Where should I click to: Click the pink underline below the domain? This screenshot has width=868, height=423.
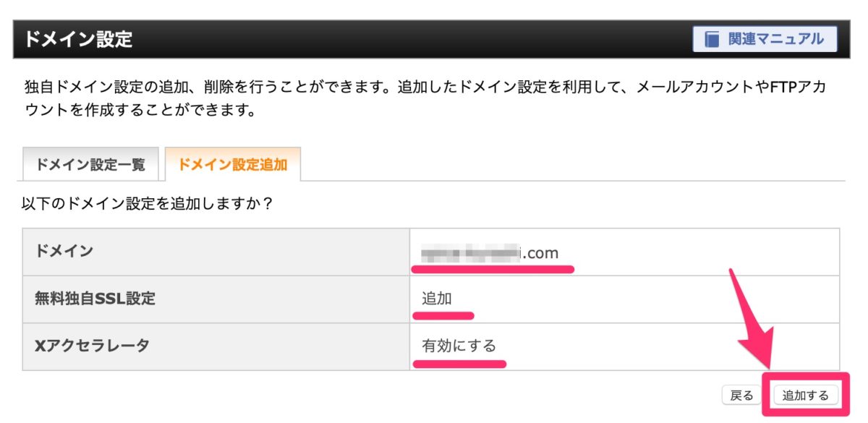tap(493, 270)
